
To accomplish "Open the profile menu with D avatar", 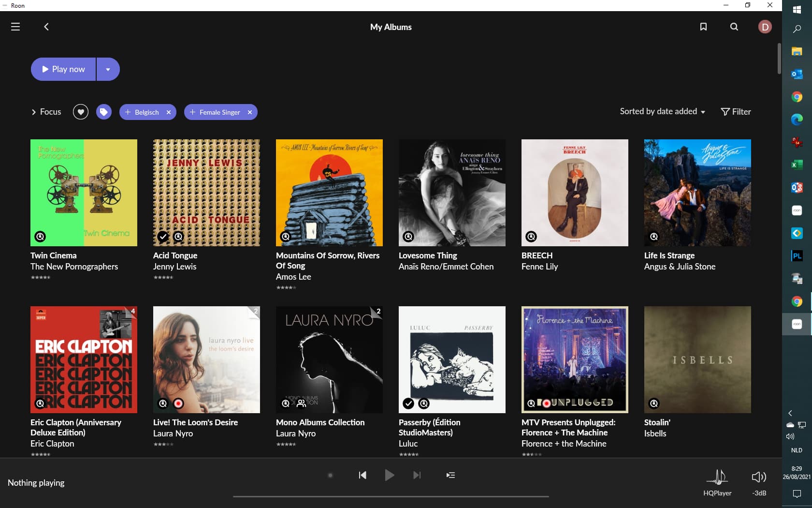I will pyautogui.click(x=765, y=27).
